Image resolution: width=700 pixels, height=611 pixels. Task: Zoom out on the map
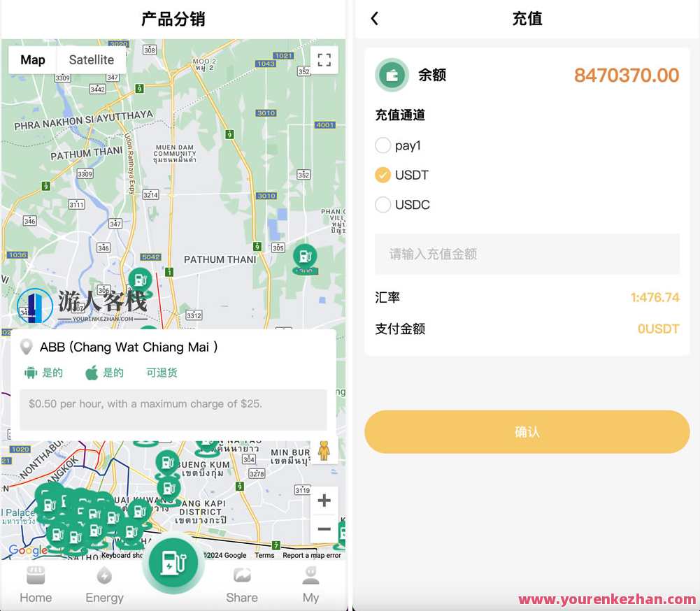coord(324,529)
